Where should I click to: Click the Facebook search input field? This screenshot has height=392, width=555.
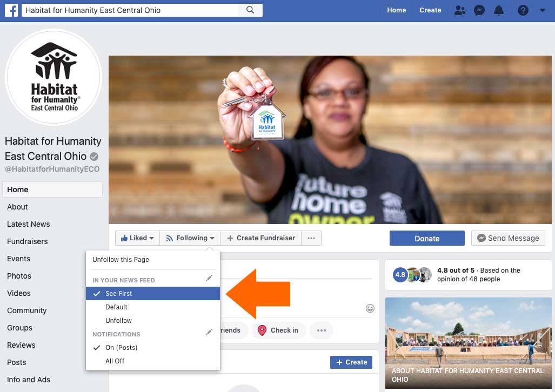[x=131, y=10]
